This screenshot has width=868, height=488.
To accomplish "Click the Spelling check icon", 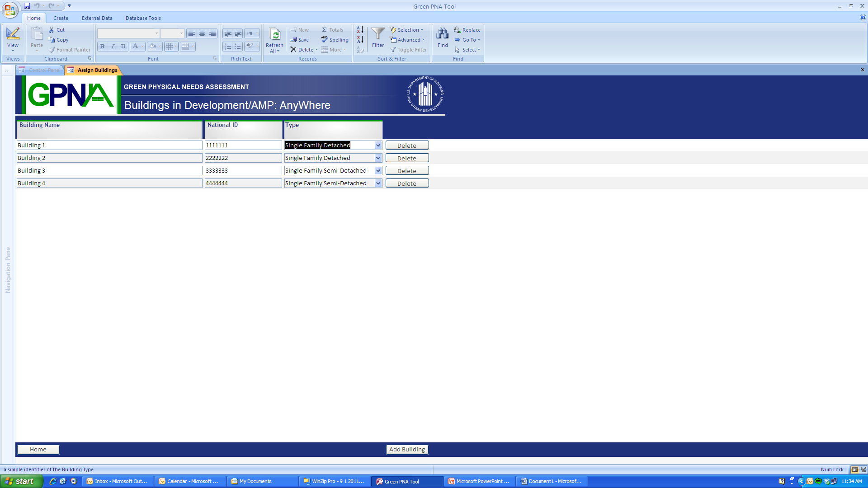I will 335,40.
